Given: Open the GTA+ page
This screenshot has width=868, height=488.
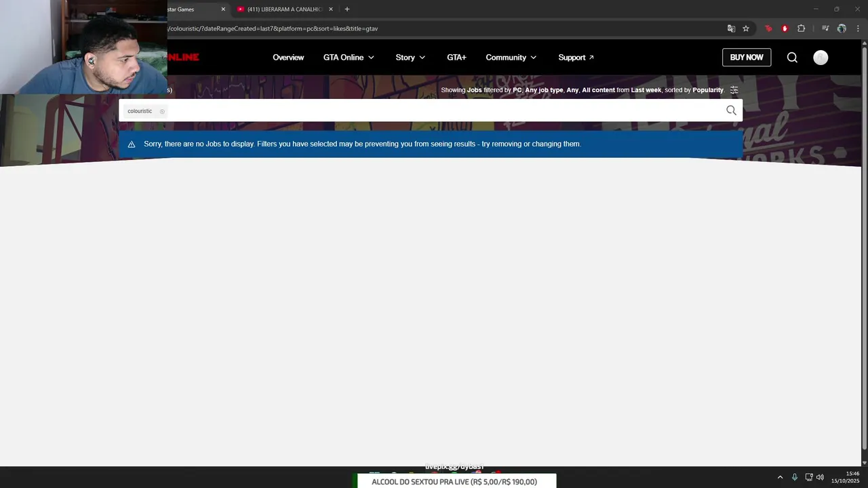Looking at the screenshot, I should [x=456, y=58].
